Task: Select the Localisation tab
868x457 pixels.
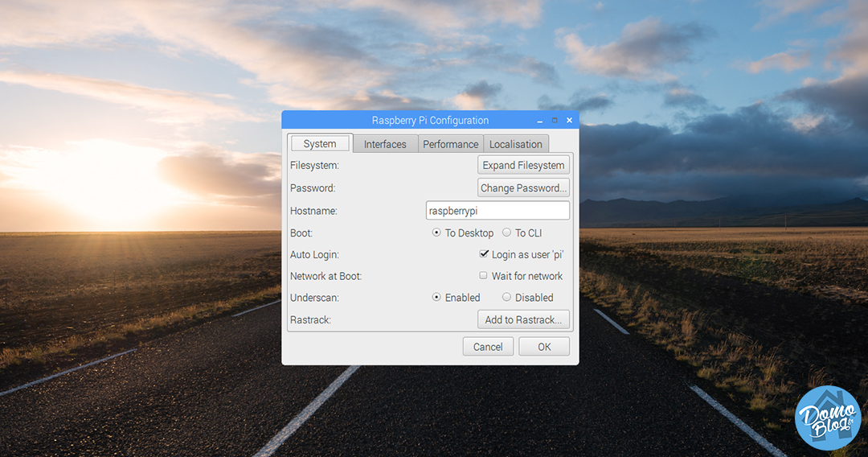Action: (x=515, y=144)
